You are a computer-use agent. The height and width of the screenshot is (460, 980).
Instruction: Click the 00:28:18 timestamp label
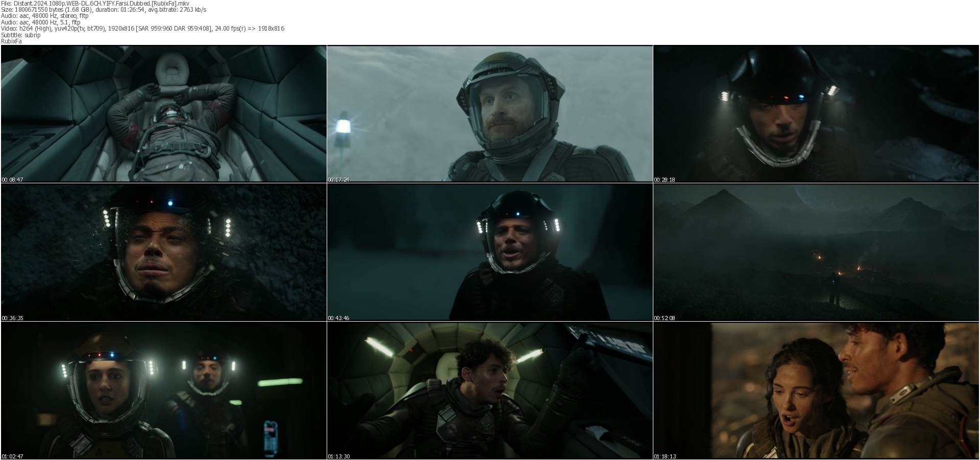(665, 180)
